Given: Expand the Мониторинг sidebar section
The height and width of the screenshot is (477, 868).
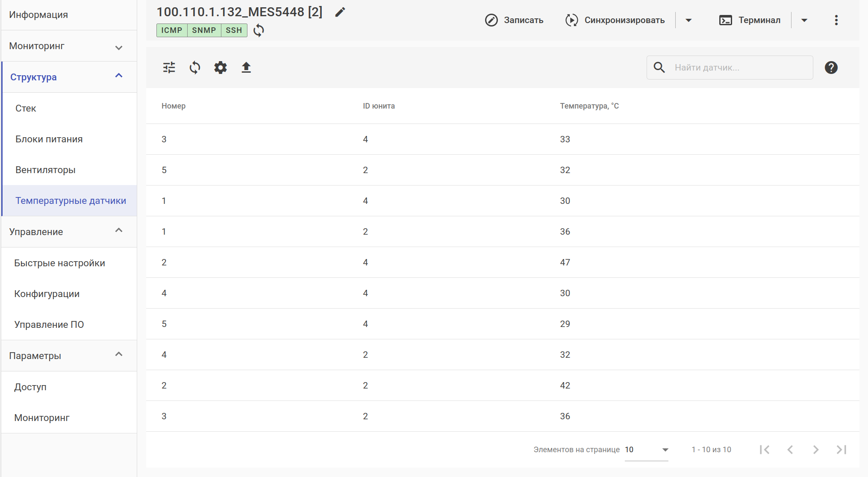Looking at the screenshot, I should click(x=119, y=47).
